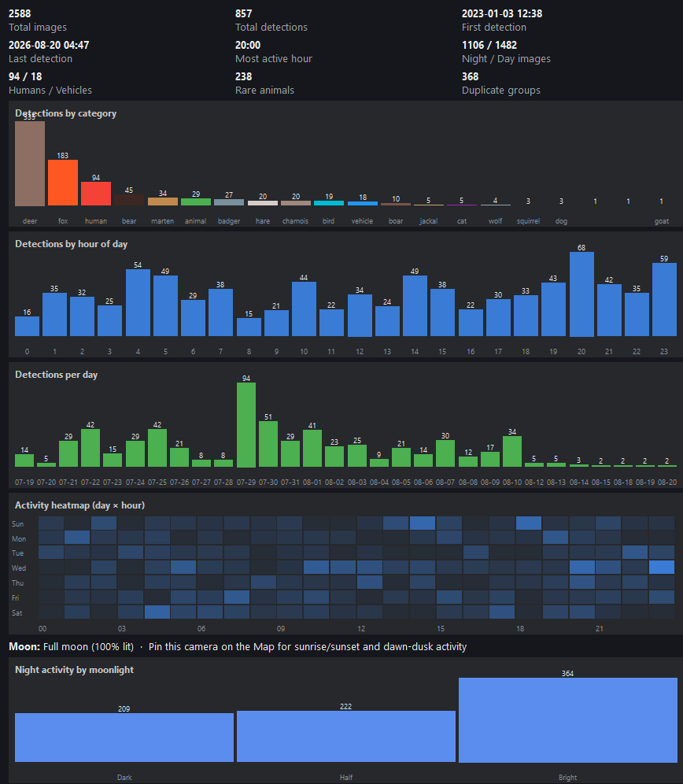Select the hour 8 bar showing 15
The height and width of the screenshot is (784, 683).
coord(249,327)
